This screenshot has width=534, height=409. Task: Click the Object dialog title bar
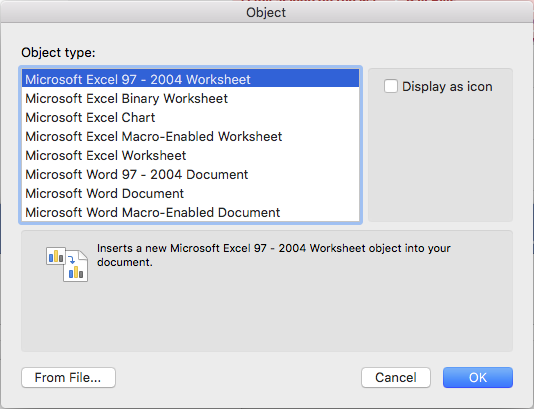click(267, 12)
